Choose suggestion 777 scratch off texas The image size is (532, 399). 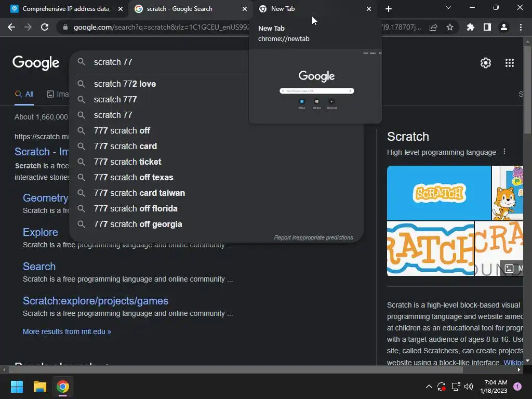point(217,178)
